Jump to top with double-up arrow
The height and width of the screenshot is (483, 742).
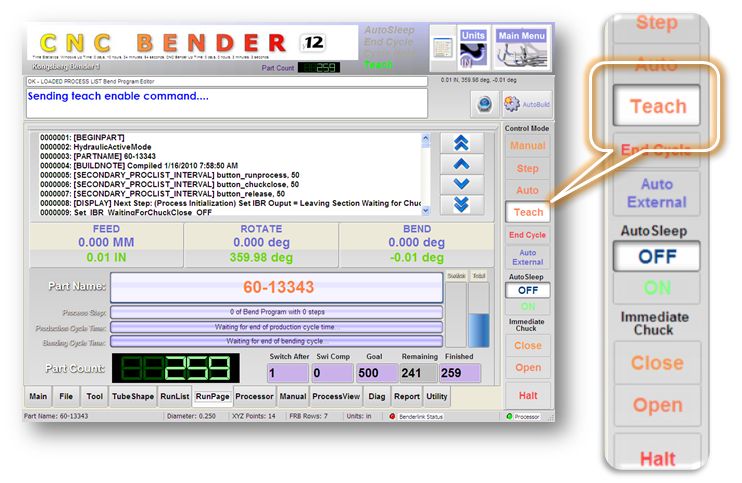[461, 143]
